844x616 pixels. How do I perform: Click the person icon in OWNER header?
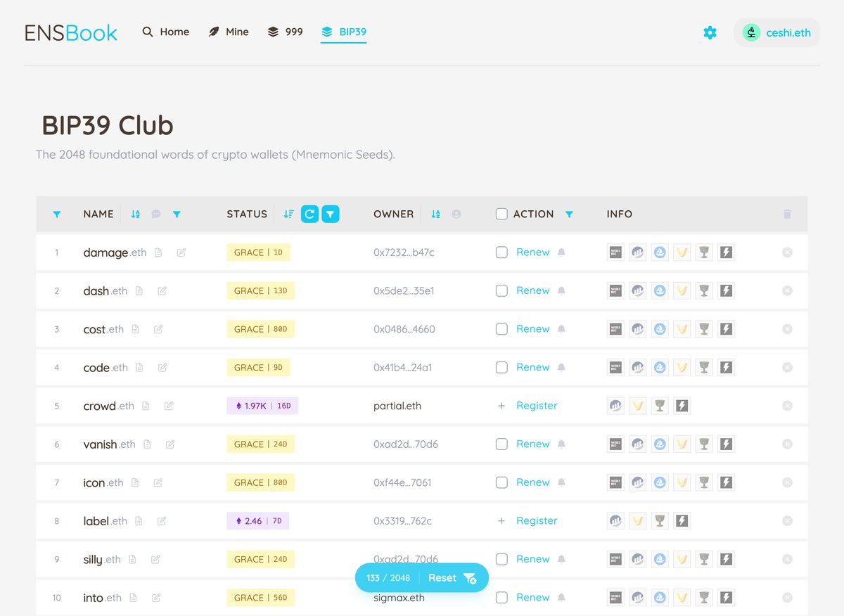tap(456, 214)
